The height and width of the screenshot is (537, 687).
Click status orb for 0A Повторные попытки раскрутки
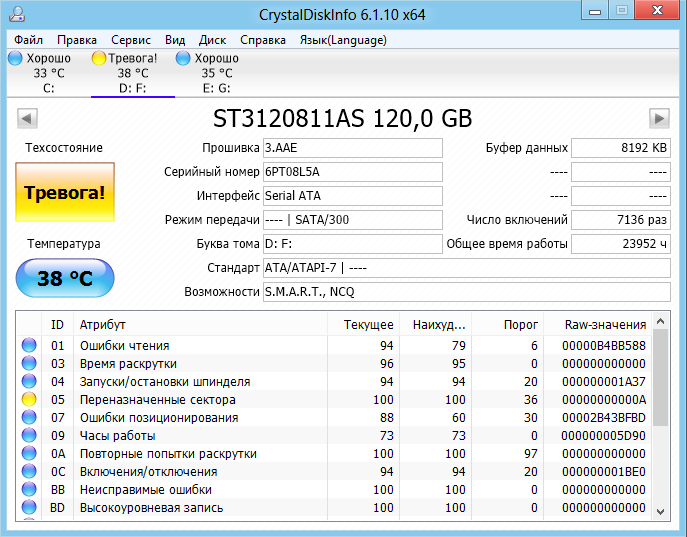click(x=29, y=453)
